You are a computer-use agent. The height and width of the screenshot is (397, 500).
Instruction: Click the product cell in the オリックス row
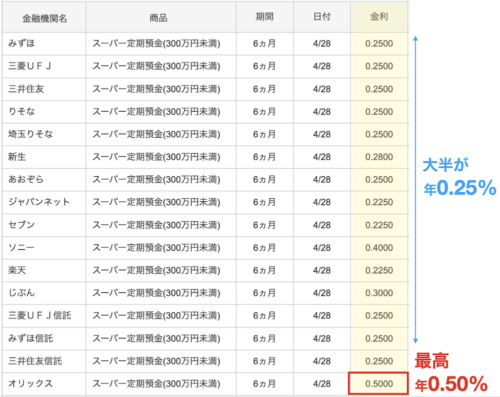coord(161,384)
